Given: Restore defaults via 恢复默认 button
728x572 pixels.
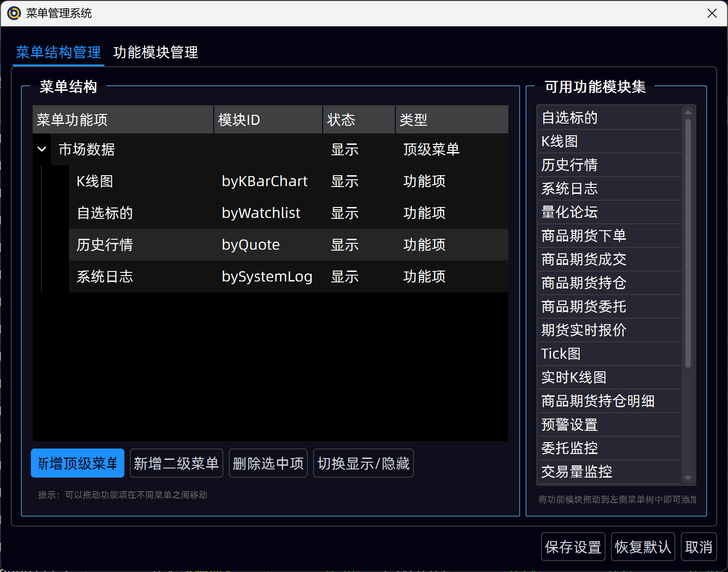Looking at the screenshot, I should click(643, 547).
